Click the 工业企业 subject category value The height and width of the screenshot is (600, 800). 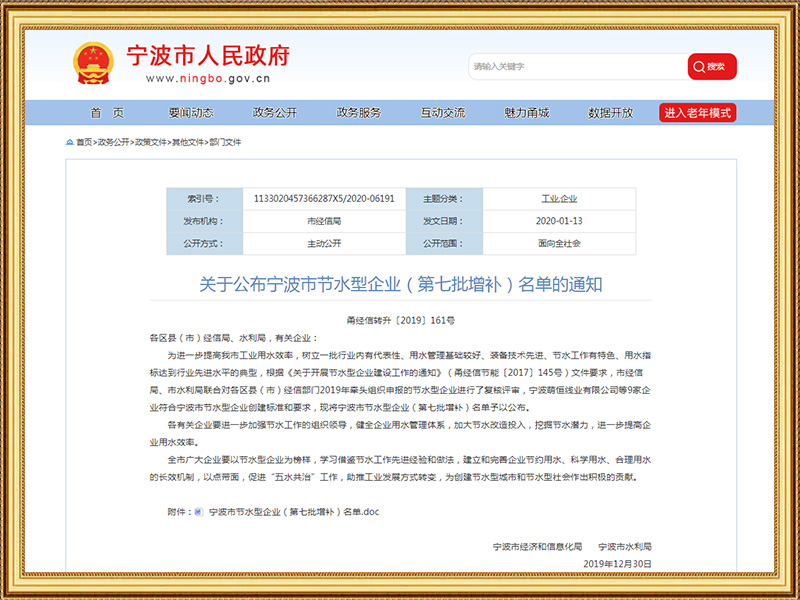(559, 199)
